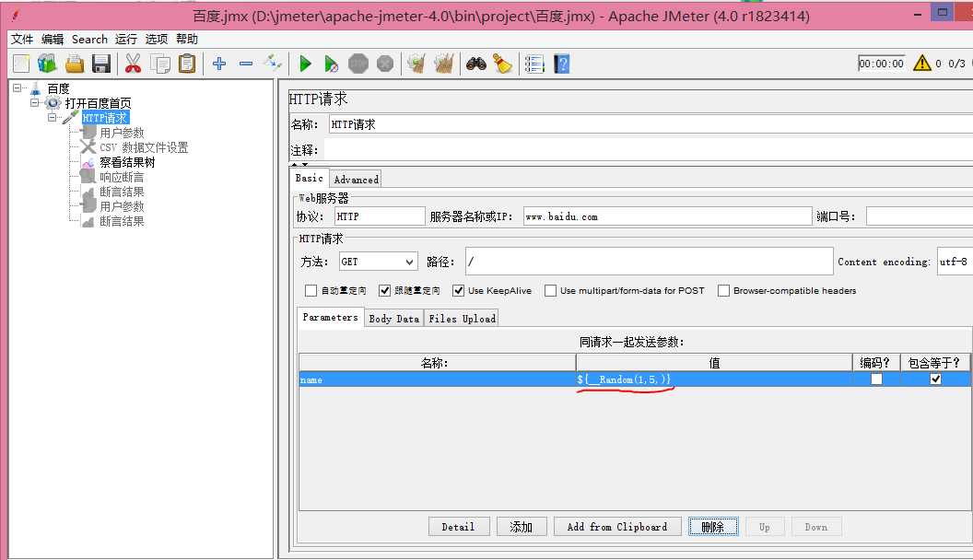Collapse the HTTP请求 tree node
The image size is (973, 560).
(x=53, y=117)
